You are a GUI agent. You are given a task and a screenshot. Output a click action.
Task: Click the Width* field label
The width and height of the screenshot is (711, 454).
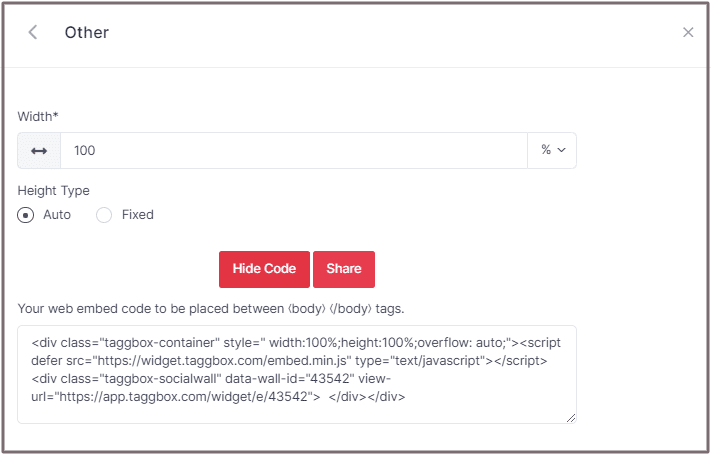38,117
